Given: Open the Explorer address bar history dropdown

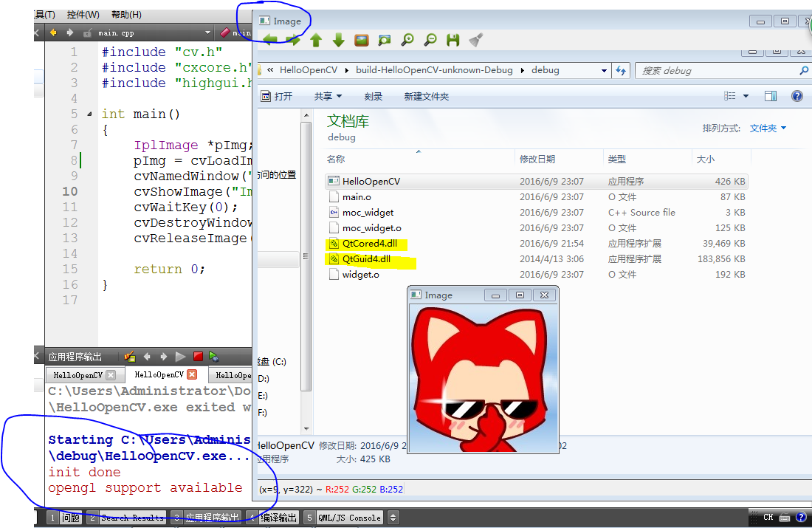Looking at the screenshot, I should pos(604,70).
